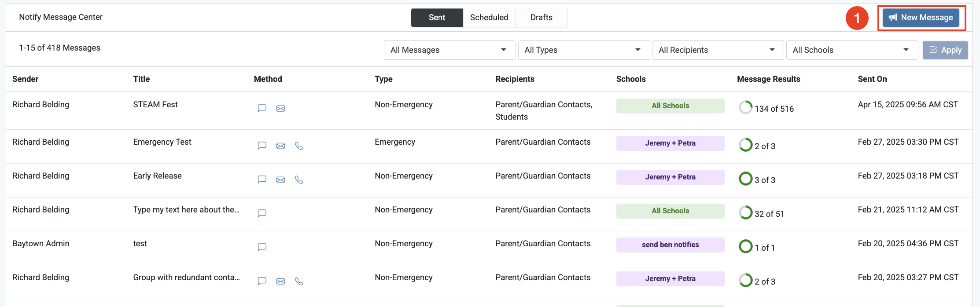Click the chat bubble icon for test message
Image resolution: width=980 pixels, height=307 pixels.
click(x=262, y=247)
